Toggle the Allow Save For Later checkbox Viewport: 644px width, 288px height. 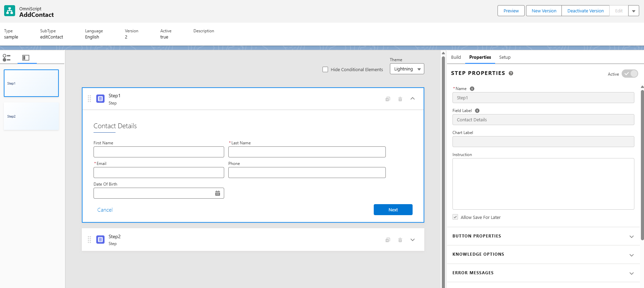pos(455,217)
